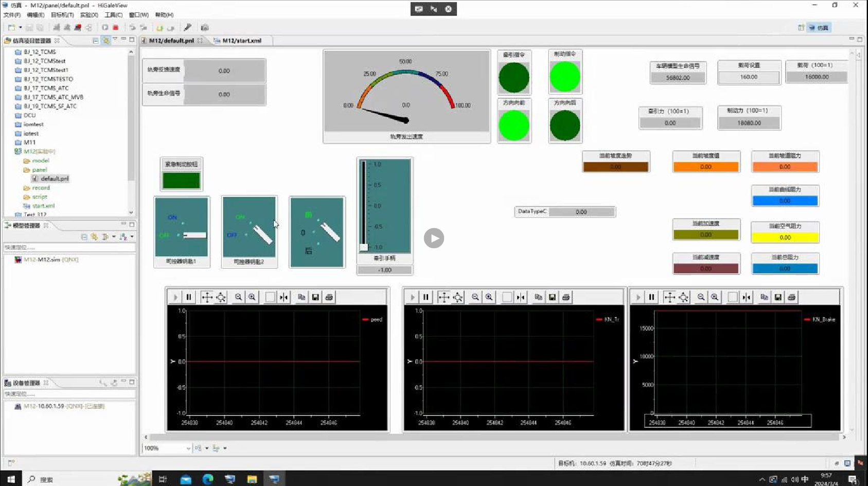Click the dark green direction-backward indicator lamp
This screenshot has width=868, height=486.
coord(565,125)
